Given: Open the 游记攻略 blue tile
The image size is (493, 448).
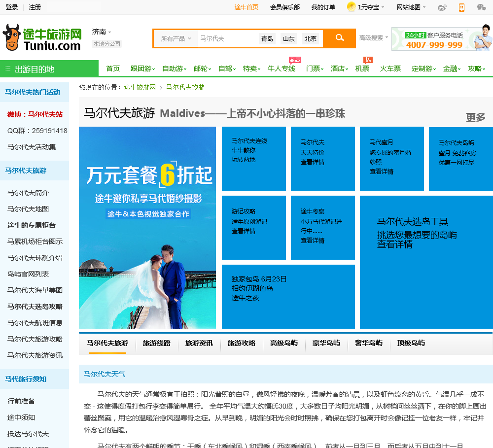Looking at the screenshot, I should (254, 228).
